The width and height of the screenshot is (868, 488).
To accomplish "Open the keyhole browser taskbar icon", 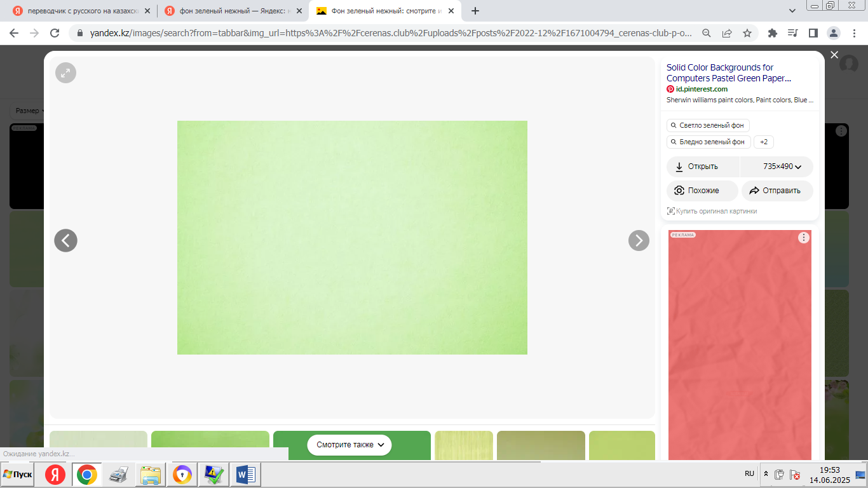I will [x=182, y=475].
